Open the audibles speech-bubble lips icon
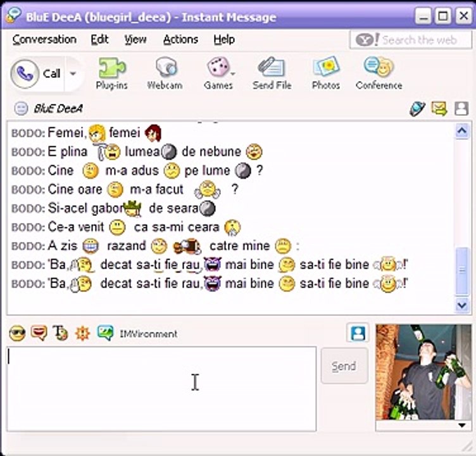The image size is (476, 456). click(x=39, y=333)
